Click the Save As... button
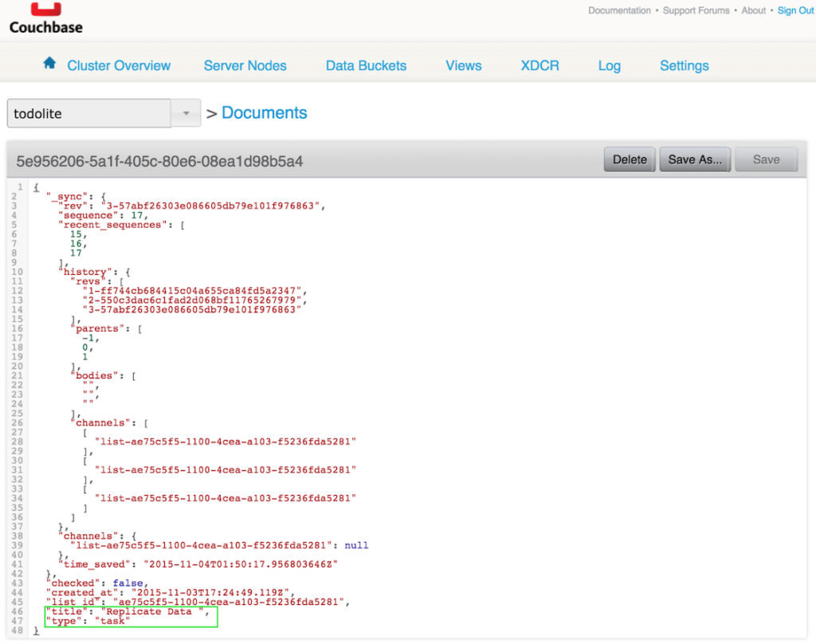This screenshot has width=816, height=644. click(x=694, y=159)
